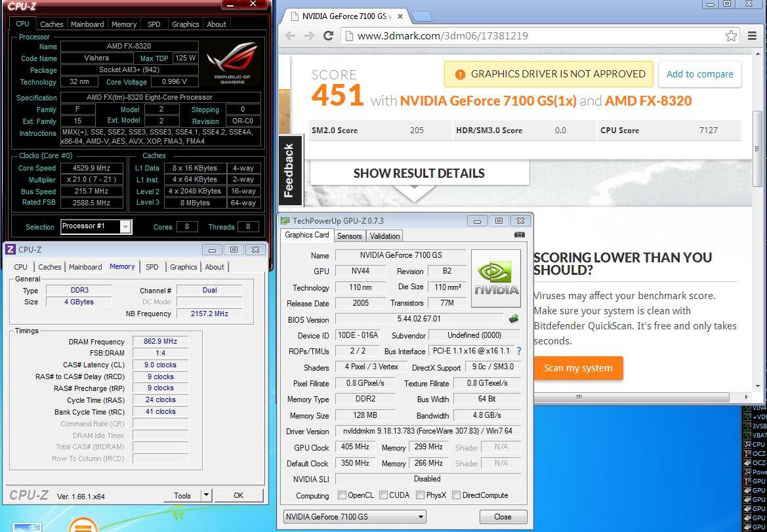Go forward in Chrome browser
Image resolution: width=767 pixels, height=532 pixels.
[x=309, y=35]
